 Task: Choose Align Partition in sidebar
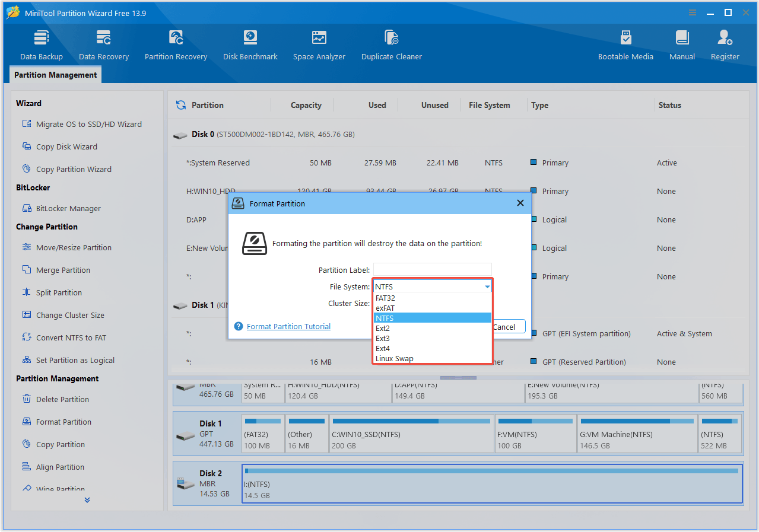point(53,467)
